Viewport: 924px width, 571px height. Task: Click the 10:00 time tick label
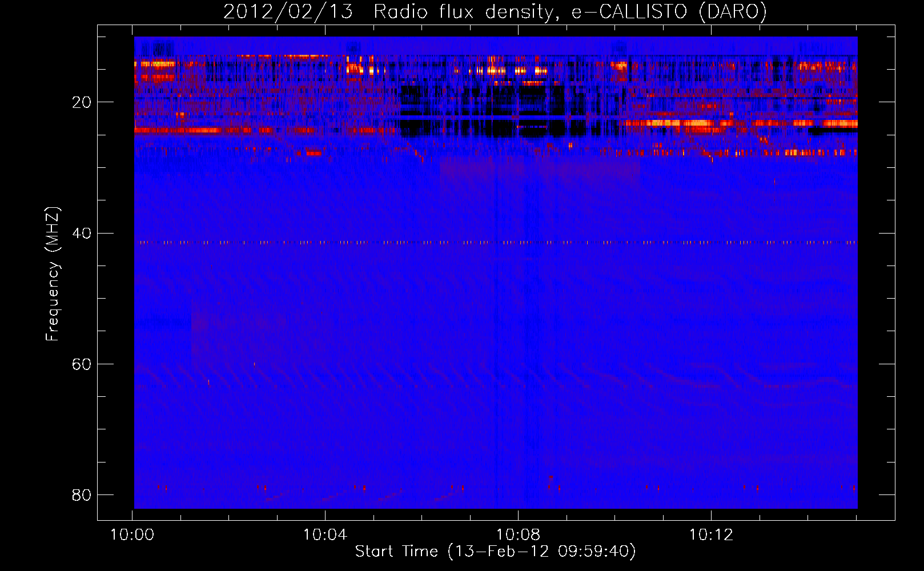132,535
